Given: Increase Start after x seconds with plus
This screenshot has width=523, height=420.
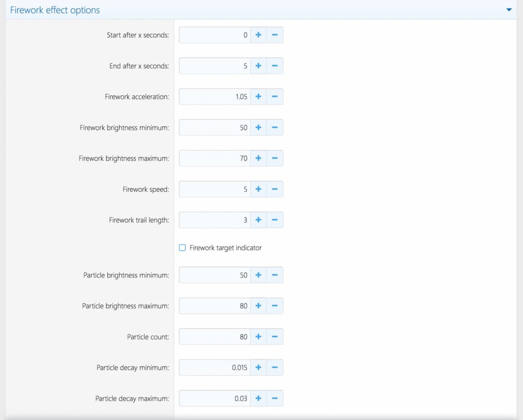Looking at the screenshot, I should pyautogui.click(x=258, y=35).
